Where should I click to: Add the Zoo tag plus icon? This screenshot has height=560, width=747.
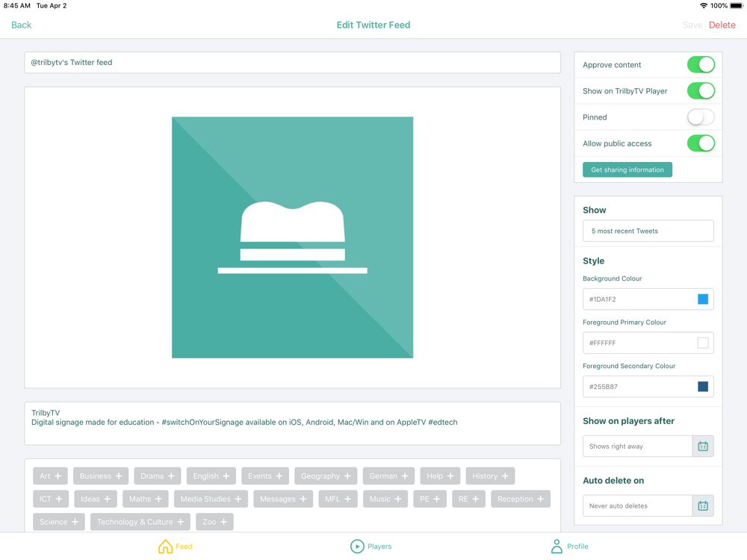[223, 521]
